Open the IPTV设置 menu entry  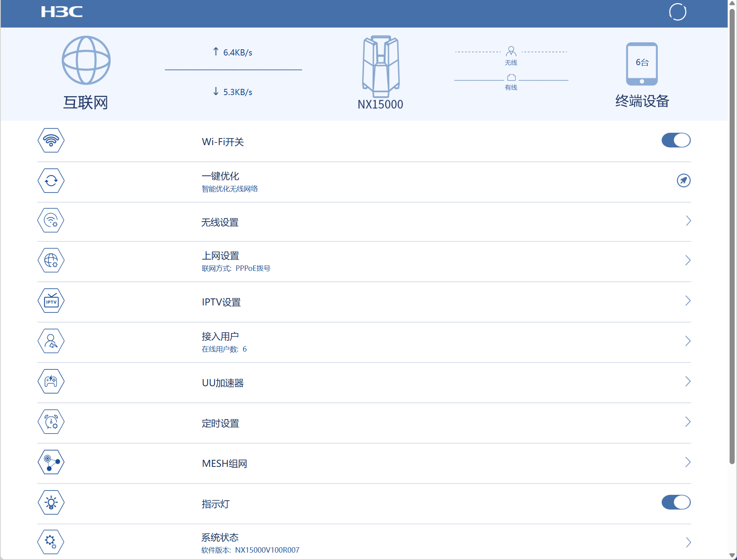(221, 302)
